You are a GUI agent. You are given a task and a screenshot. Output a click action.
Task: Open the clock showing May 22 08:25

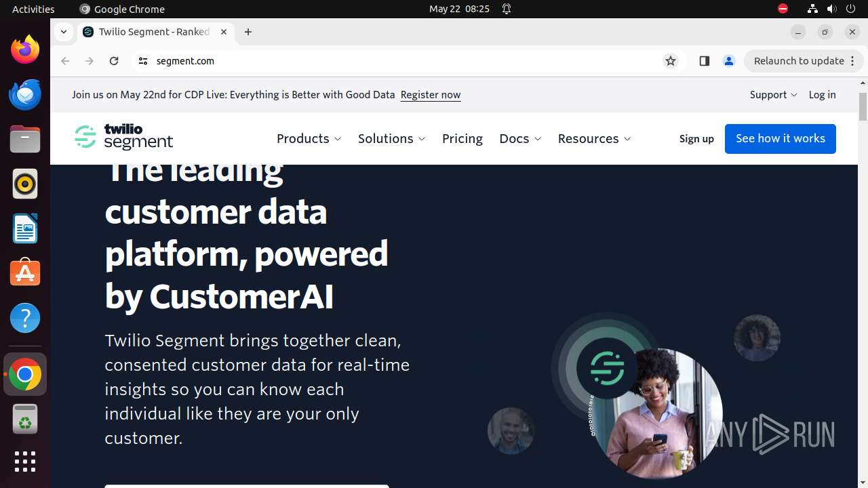[x=459, y=9]
